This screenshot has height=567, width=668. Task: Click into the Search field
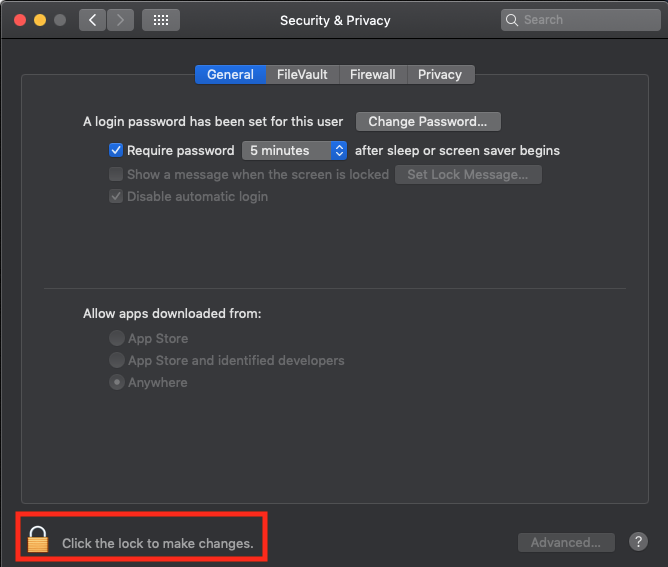tap(581, 20)
